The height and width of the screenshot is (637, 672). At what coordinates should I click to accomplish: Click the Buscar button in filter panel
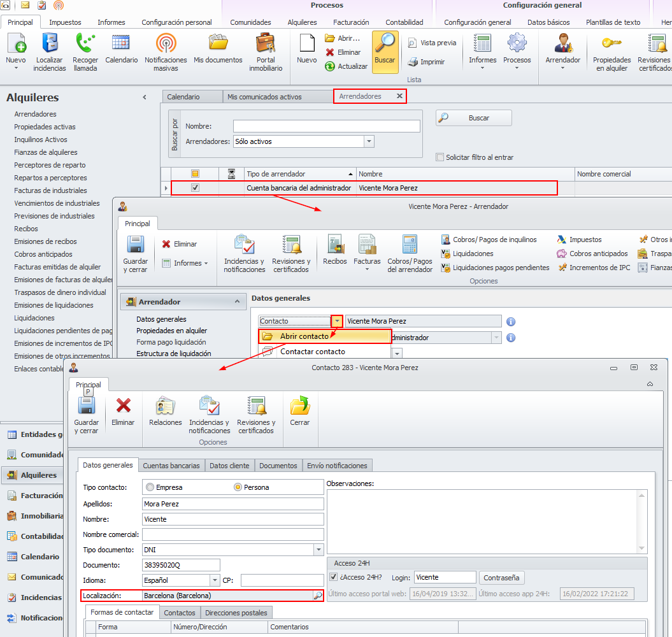click(x=473, y=118)
